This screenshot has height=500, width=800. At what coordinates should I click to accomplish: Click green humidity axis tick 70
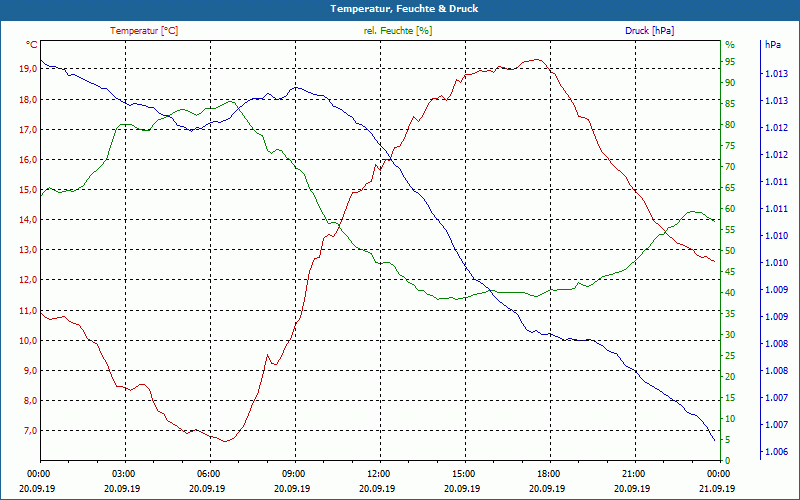click(730, 167)
